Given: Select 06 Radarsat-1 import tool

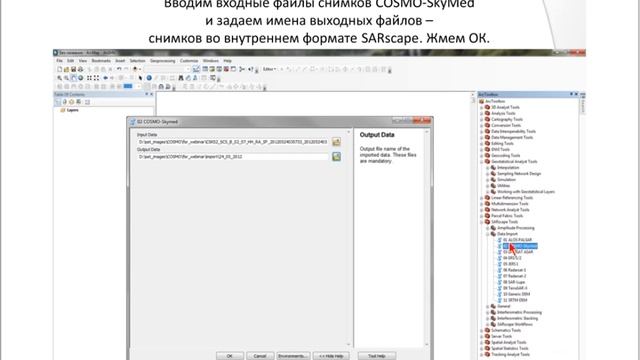Looking at the screenshot, I should tap(514, 270).
